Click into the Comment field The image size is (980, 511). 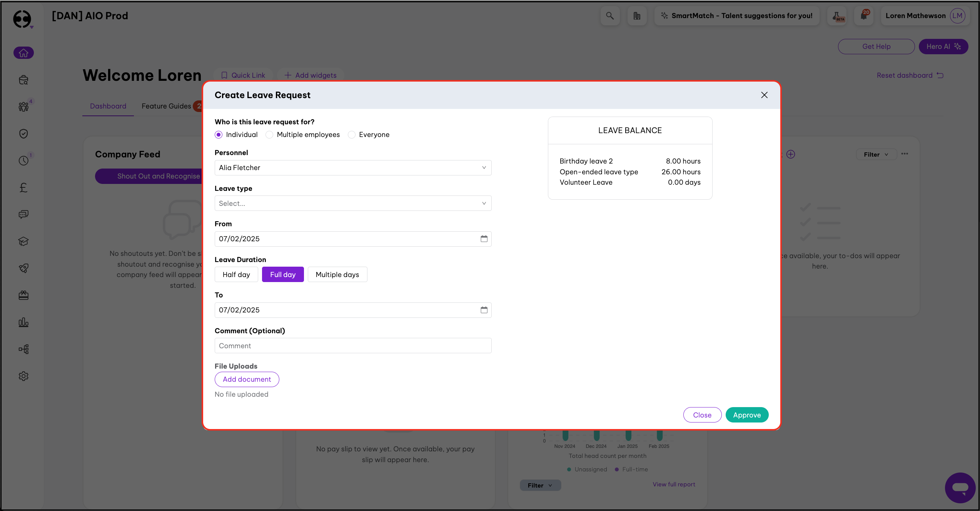click(x=353, y=346)
